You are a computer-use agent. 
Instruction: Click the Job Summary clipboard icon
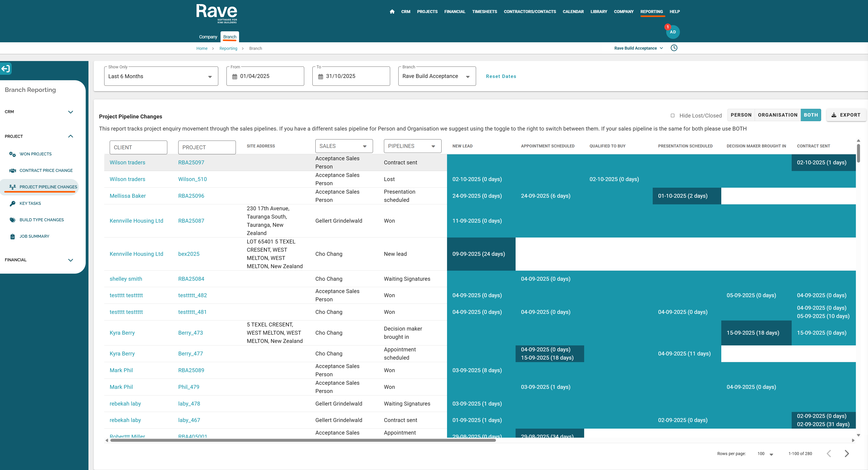click(13, 236)
